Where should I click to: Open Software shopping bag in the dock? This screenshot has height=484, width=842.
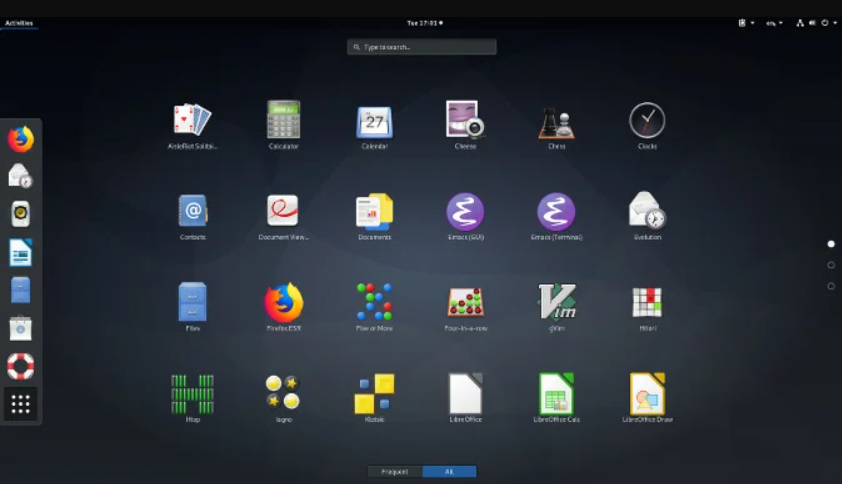pos(20,328)
